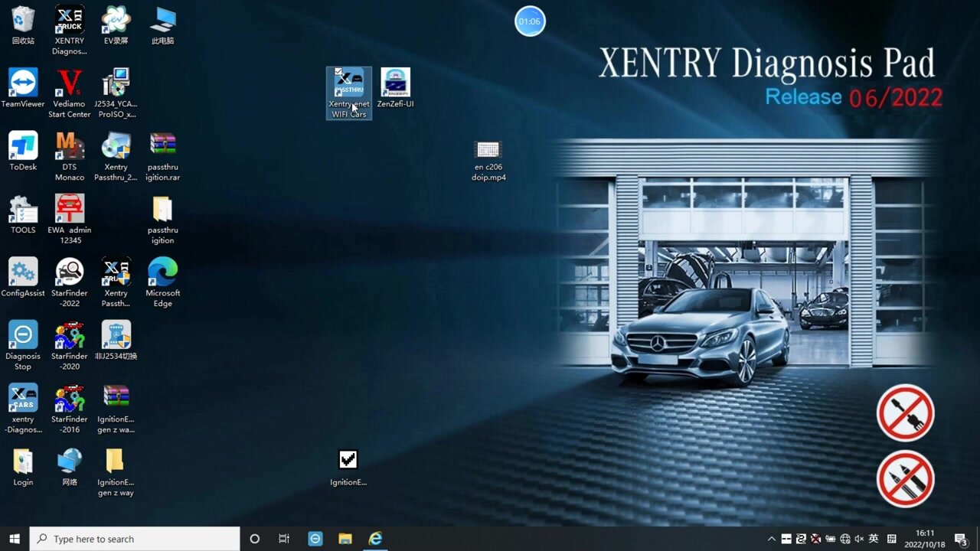Show hidden tray icons chevron

[x=772, y=539]
